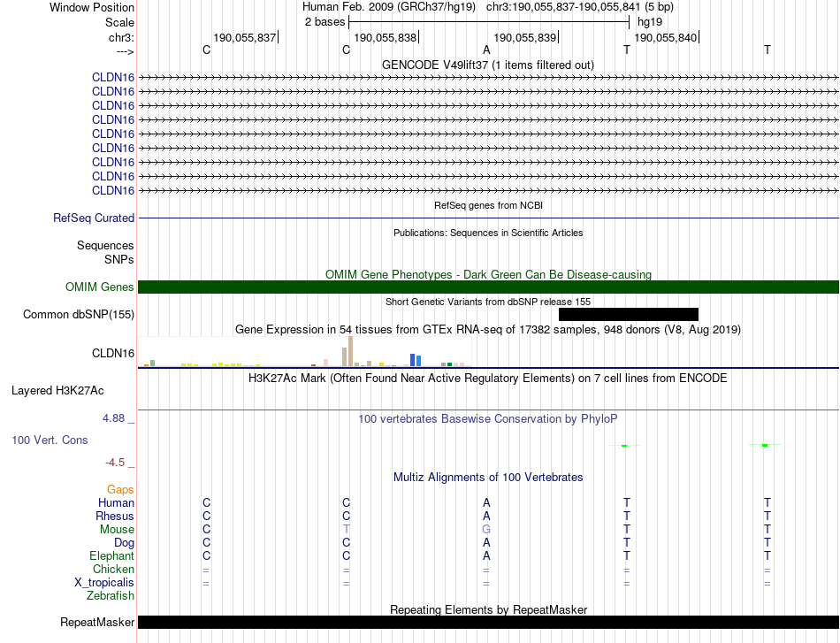Click the 190,055,837 position marker
This screenshot has width=840, height=643.
(x=245, y=37)
